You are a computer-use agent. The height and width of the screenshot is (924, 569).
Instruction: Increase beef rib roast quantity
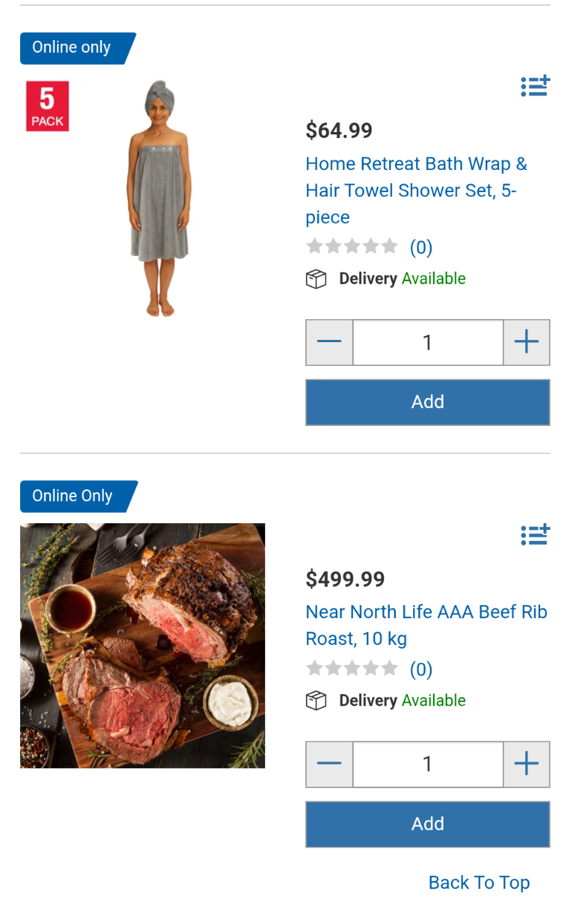[x=527, y=764]
